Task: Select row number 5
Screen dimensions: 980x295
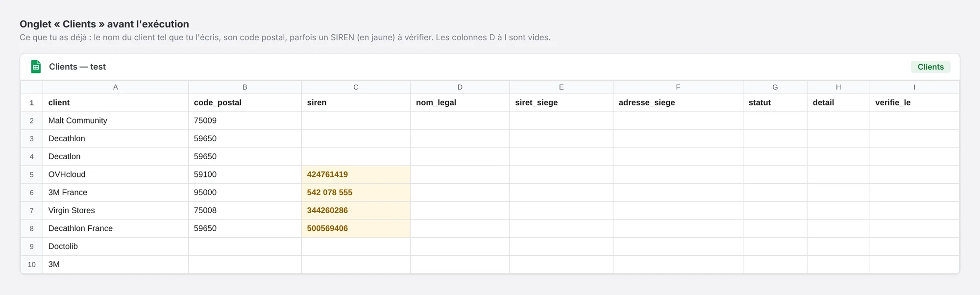Action: [32, 174]
